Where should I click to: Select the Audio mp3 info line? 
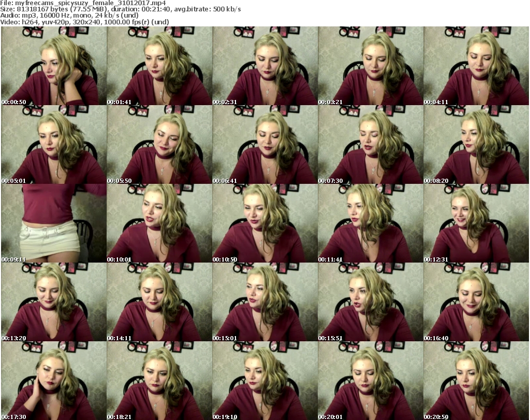tap(69, 16)
